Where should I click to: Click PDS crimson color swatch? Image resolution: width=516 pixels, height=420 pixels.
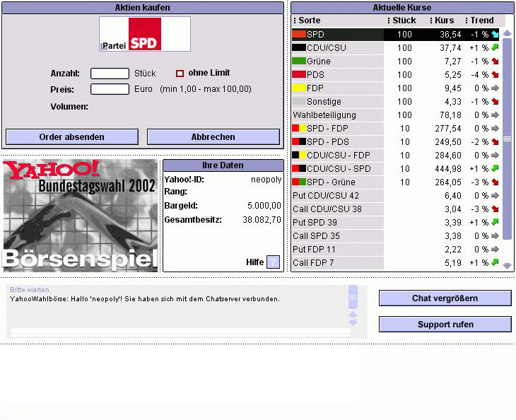click(299, 74)
